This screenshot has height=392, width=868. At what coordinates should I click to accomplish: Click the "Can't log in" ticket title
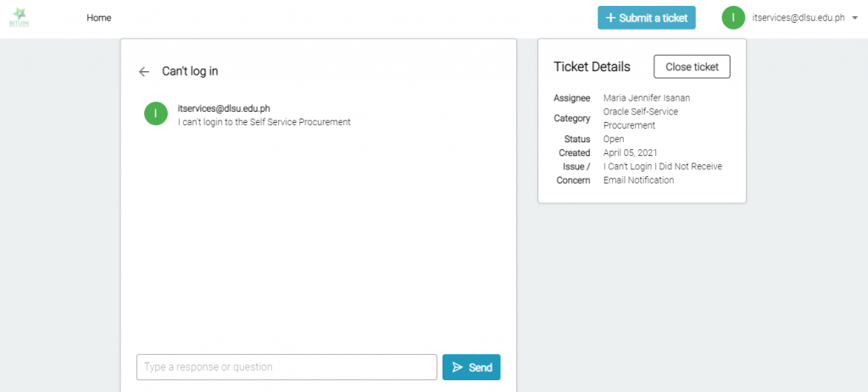pyautogui.click(x=190, y=72)
